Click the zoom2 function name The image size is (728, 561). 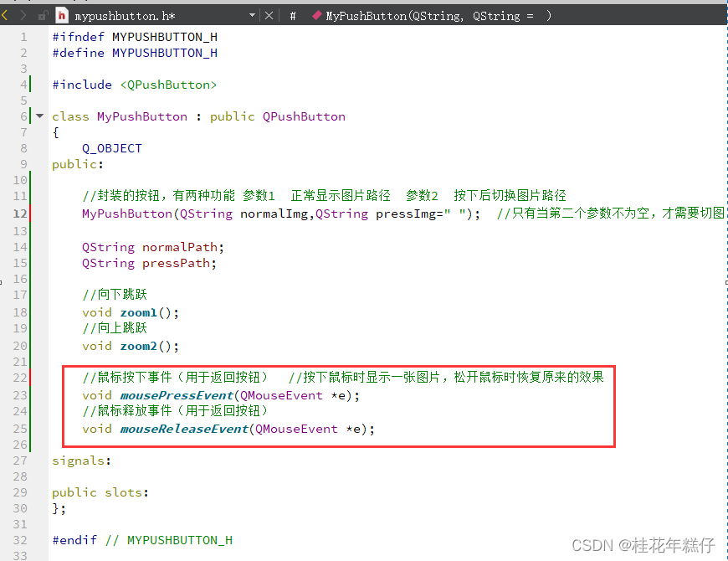[x=138, y=346]
